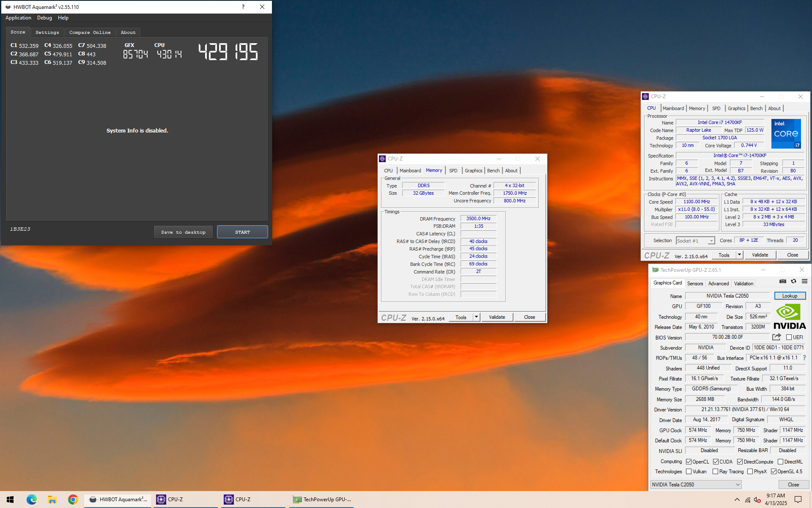Click GPU-Z title bar app icon
812x508 pixels.
click(655, 270)
